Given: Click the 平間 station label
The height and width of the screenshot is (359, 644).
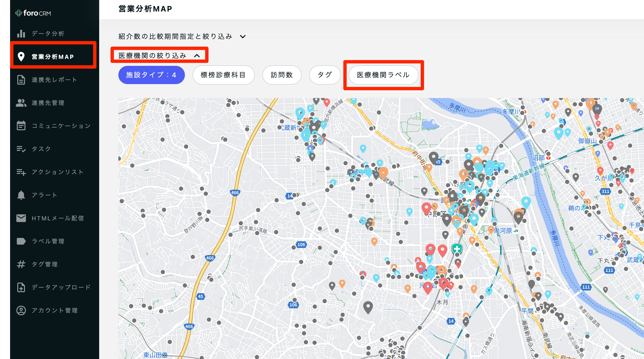Looking at the screenshot, I should point(527,311).
